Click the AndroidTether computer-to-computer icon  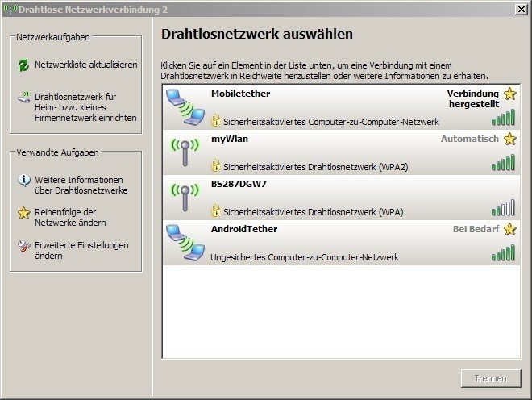tap(185, 243)
